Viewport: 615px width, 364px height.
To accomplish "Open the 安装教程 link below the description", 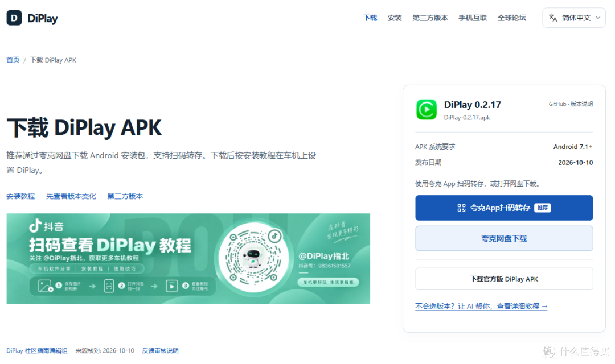I will 20,196.
